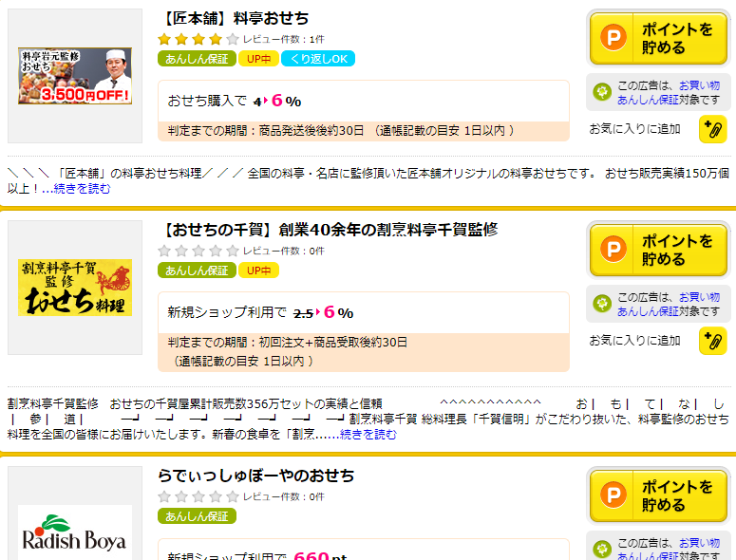Image resolution: width=736 pixels, height=560 pixels.
Task: Open the 【匠本舗】料亭おせち title link
Action: tap(234, 18)
